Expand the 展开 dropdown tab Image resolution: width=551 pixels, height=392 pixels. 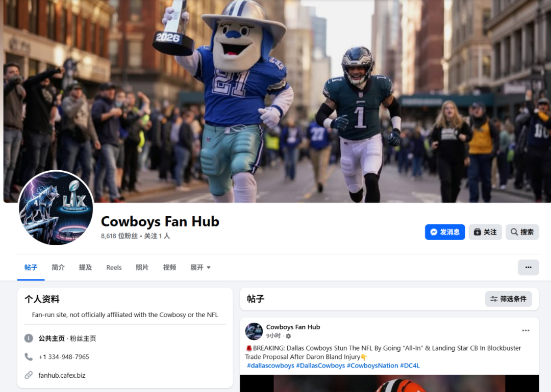201,267
